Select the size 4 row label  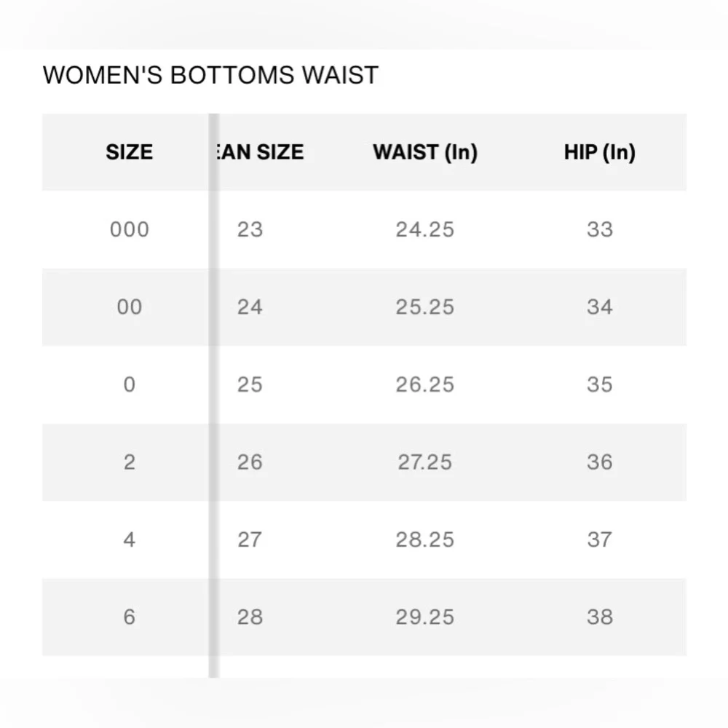(129, 539)
